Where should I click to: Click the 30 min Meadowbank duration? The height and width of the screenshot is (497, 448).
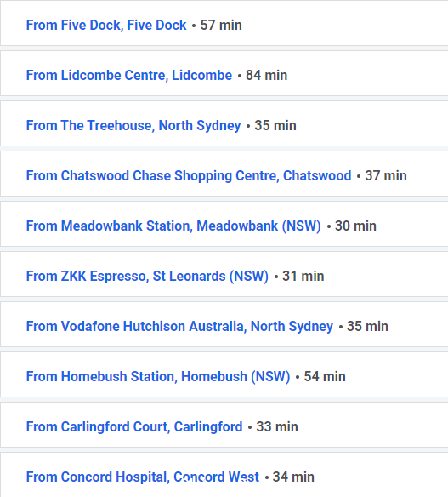click(355, 226)
